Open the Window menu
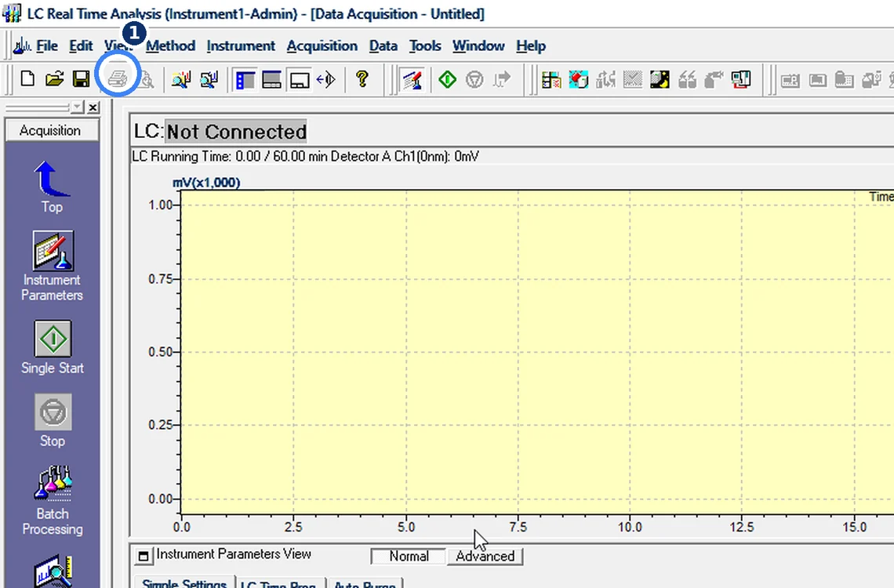Screen dimensions: 894x588 point(478,45)
